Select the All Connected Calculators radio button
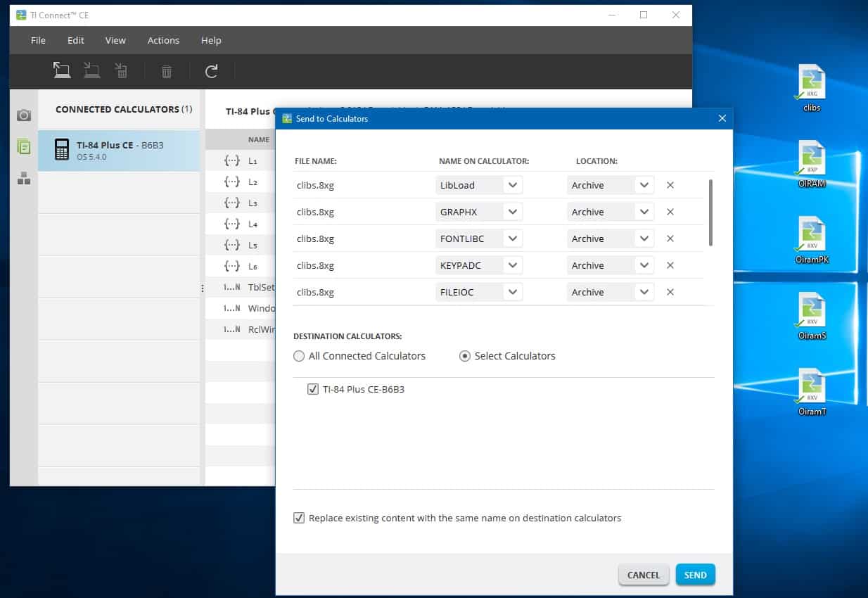Screen dimensions: 868x598 [x=299, y=356]
